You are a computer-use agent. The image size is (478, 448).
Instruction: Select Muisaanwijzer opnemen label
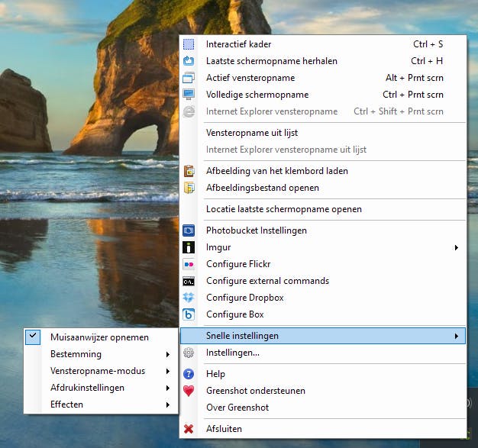(x=100, y=337)
